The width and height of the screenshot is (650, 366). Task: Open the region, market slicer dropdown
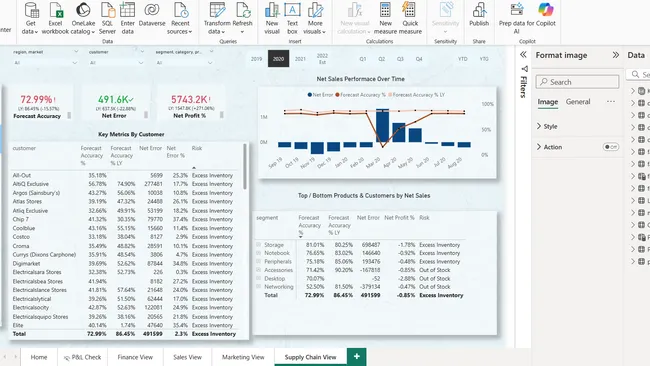(75, 63)
